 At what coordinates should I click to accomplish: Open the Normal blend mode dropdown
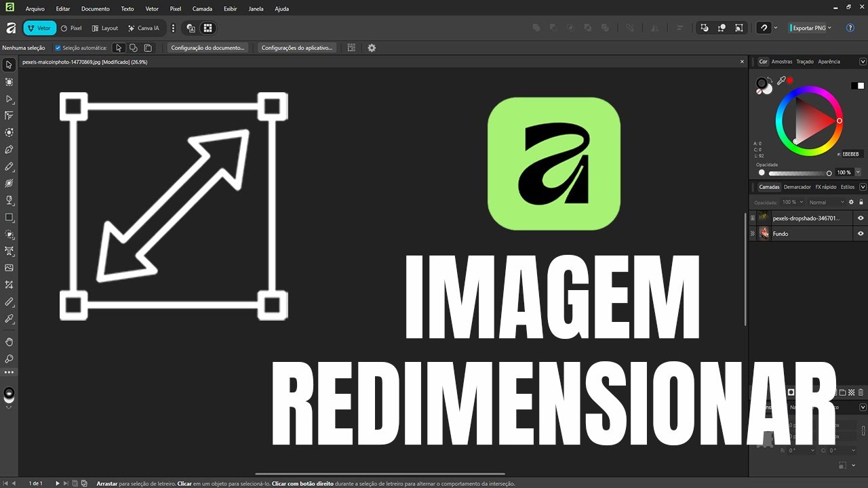click(x=827, y=202)
